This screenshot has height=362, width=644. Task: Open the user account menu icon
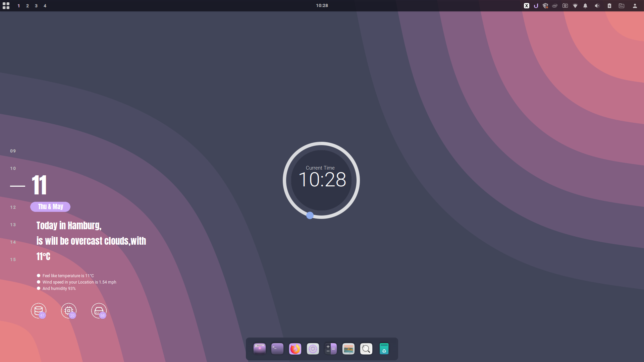(635, 6)
